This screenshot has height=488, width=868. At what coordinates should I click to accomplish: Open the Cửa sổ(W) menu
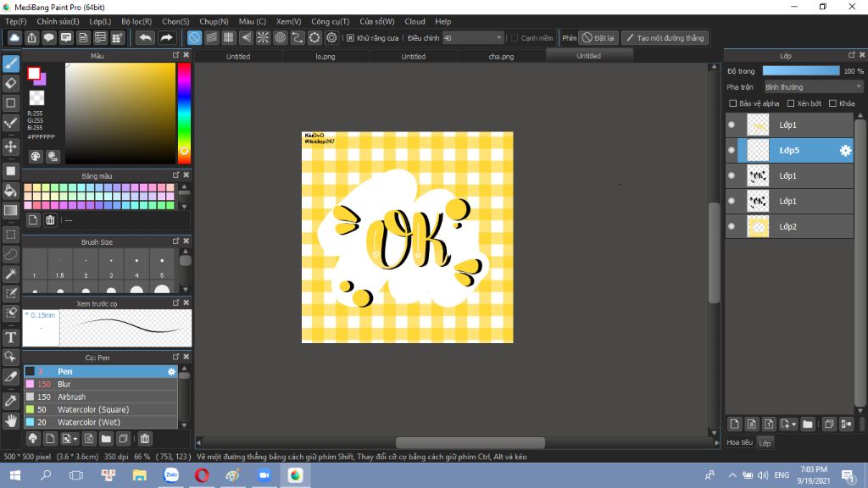point(377,21)
